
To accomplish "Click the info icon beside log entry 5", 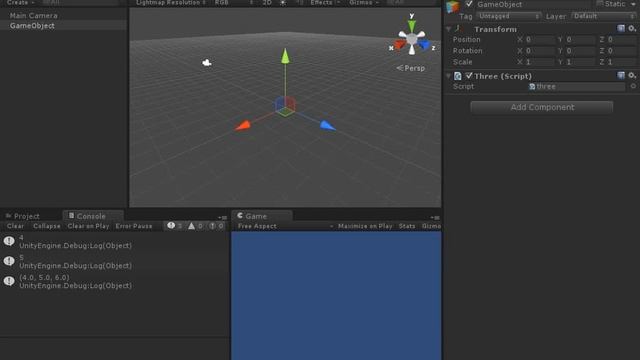I will point(9,261).
